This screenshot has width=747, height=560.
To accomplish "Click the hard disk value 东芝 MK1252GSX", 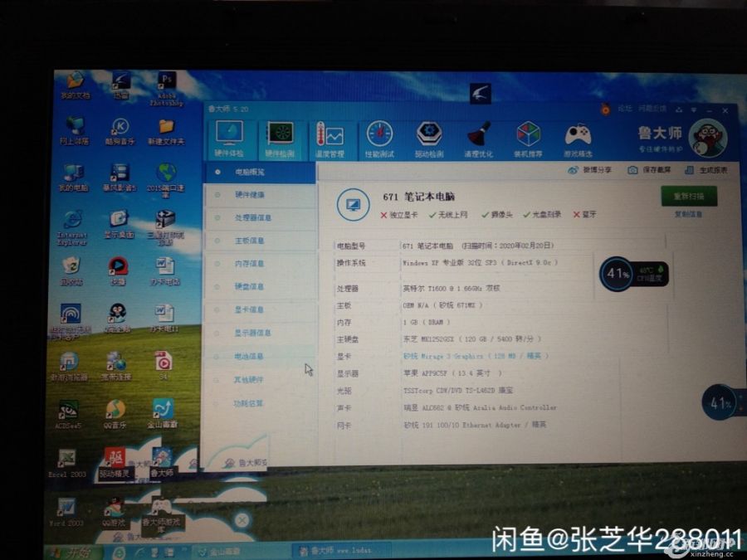I will pyautogui.click(x=471, y=339).
